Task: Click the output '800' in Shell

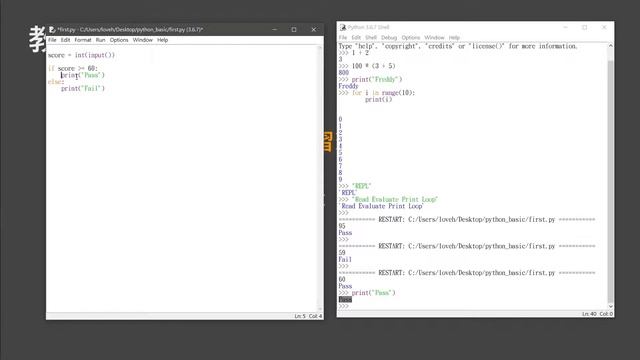Action: click(344, 73)
